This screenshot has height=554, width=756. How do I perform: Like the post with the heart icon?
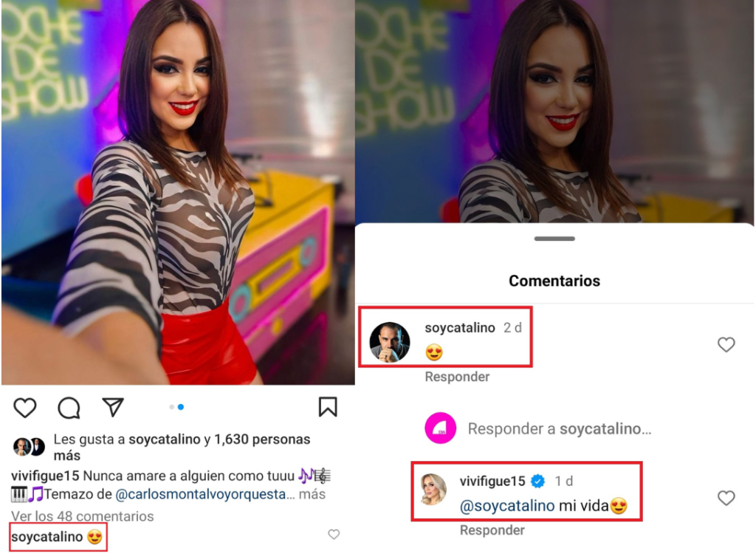(x=24, y=407)
